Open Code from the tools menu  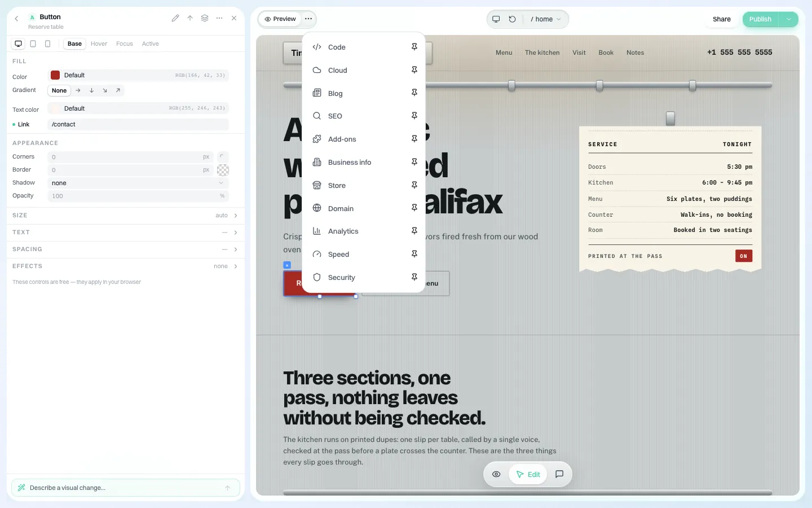click(x=364, y=47)
